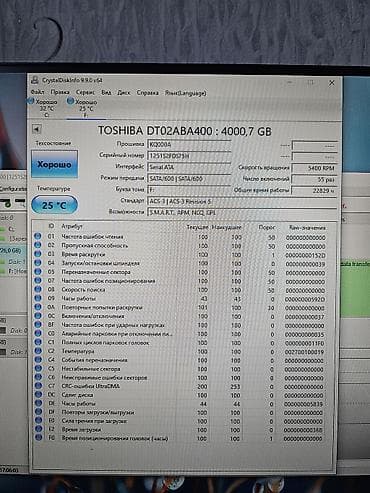Click the Интерфейс Serial ATA field

[189, 167]
